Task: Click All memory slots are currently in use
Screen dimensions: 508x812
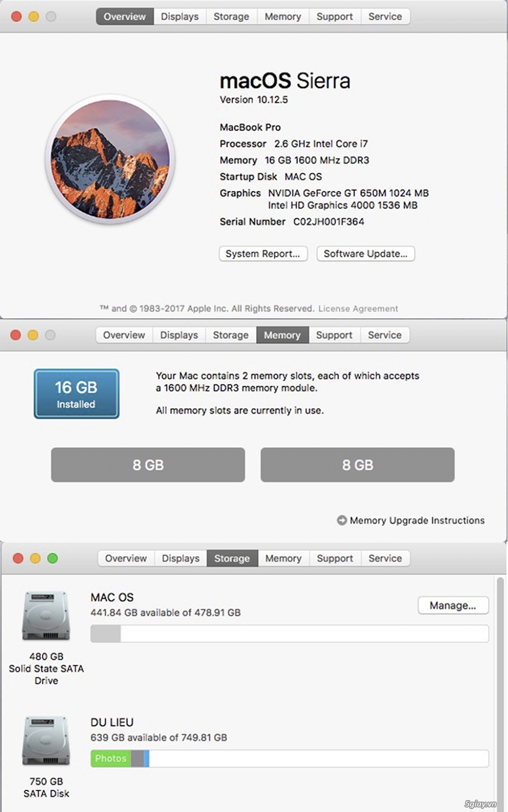Action: [240, 410]
